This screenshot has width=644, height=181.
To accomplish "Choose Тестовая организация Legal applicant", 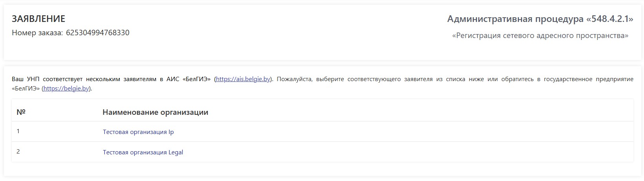I will (x=143, y=152).
